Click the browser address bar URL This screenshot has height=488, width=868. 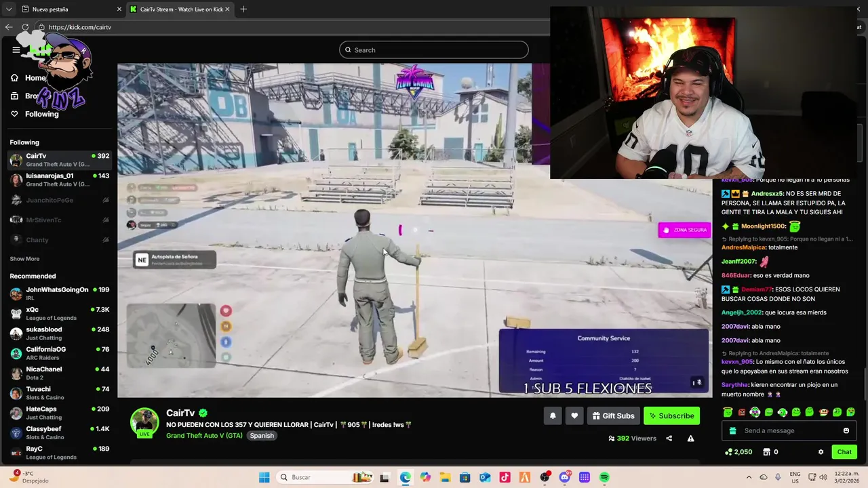coord(80,27)
